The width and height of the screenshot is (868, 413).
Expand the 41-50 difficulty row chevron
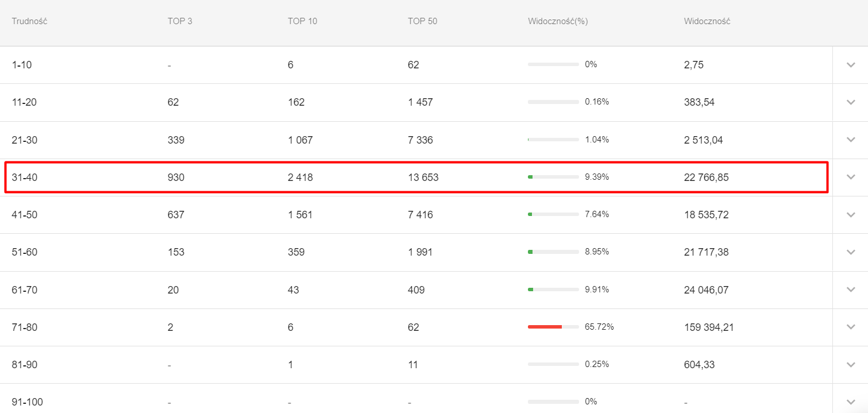851,215
